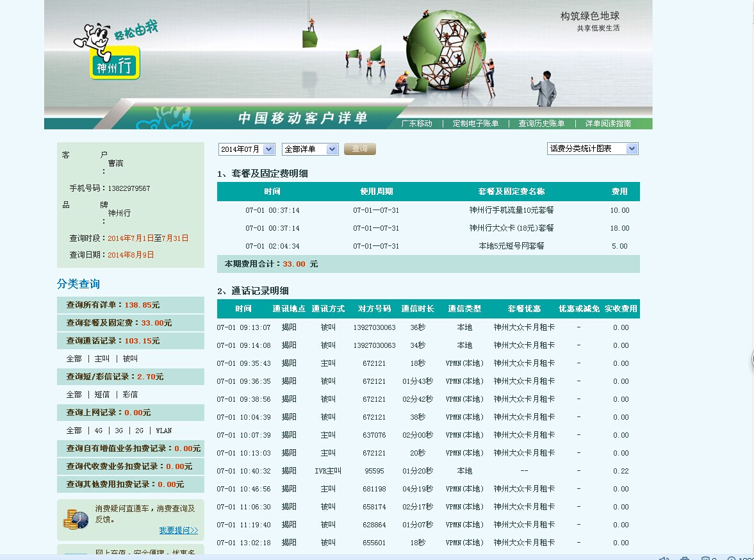Select 查询上网记录 category
The image size is (754, 560).
tap(130, 412)
